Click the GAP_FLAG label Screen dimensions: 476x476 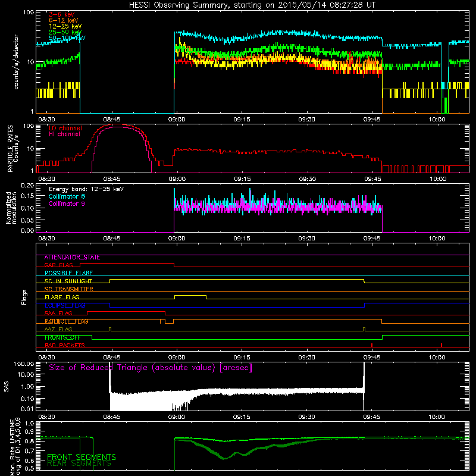point(58,265)
